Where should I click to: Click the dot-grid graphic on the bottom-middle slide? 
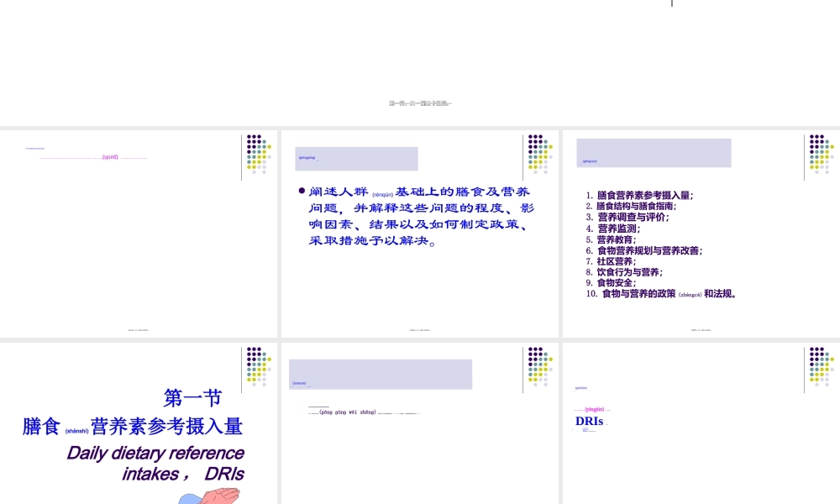pos(538,367)
